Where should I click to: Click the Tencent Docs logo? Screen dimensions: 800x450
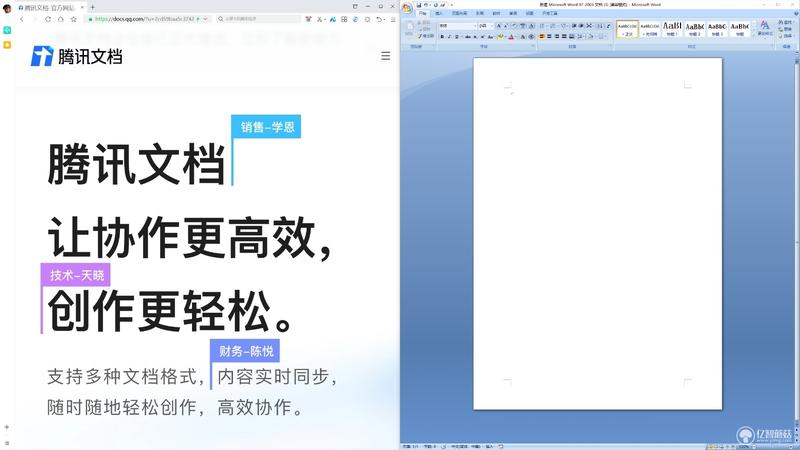click(x=77, y=56)
